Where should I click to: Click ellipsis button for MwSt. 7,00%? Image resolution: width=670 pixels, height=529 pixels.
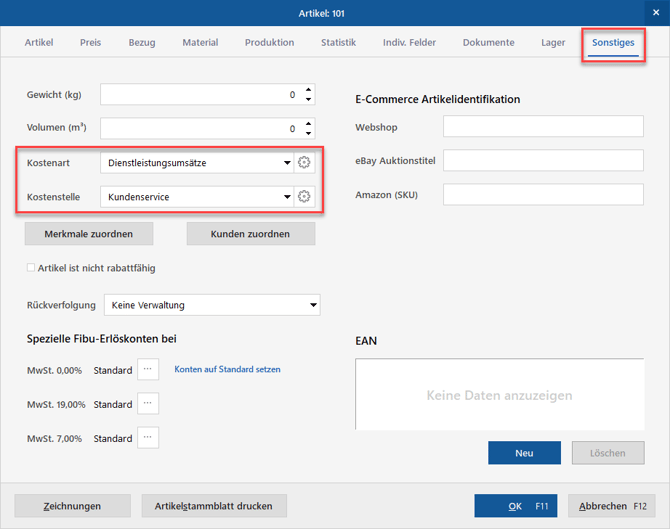[x=148, y=438]
